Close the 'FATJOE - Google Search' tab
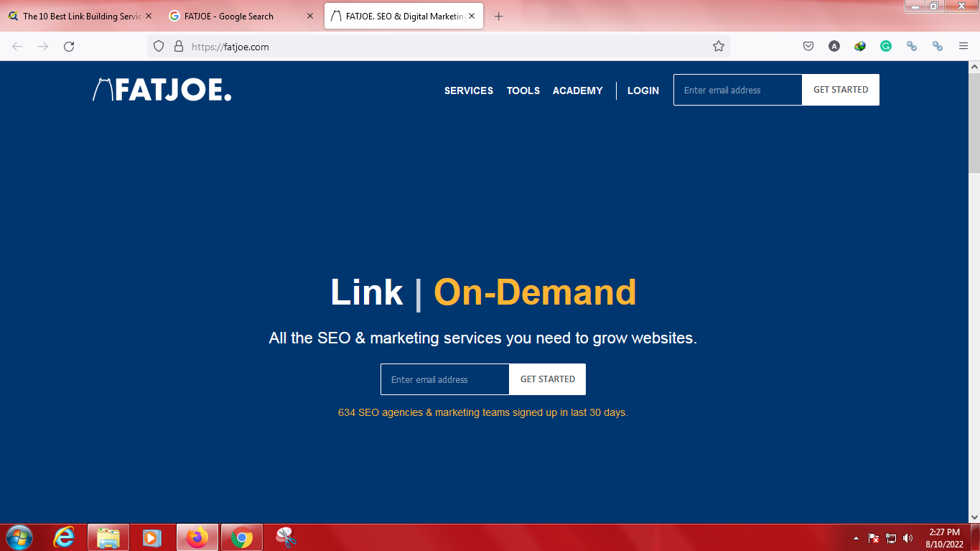980x551 pixels. [x=310, y=16]
